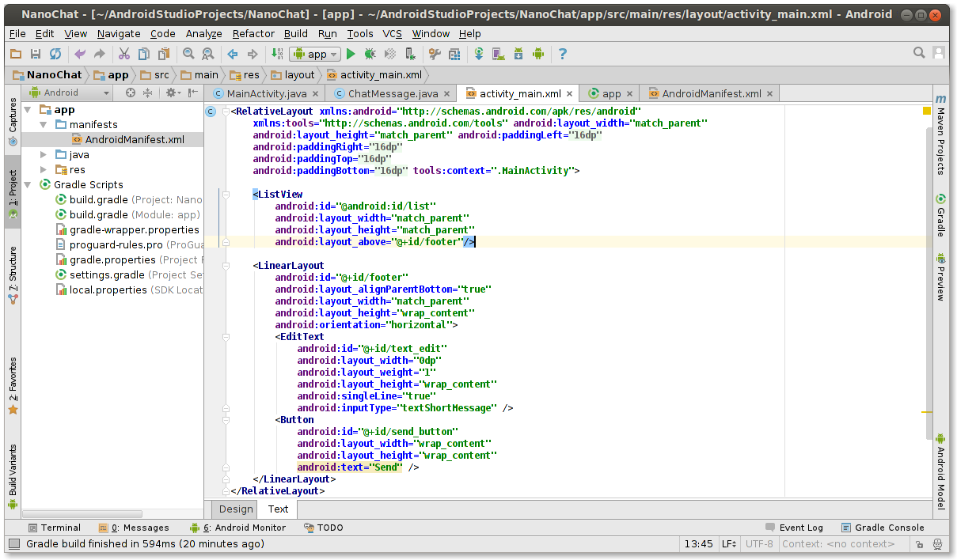
Task: Open the Android Monitor tool window
Action: coord(237,528)
